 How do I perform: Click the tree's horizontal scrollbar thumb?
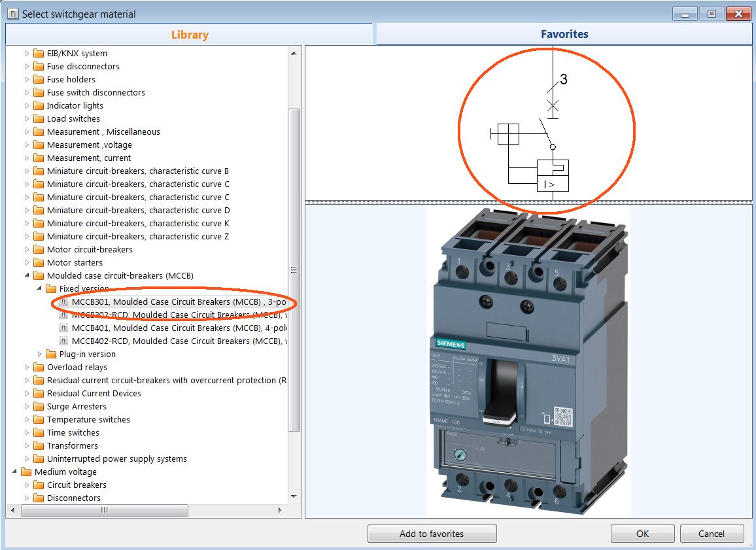click(105, 511)
